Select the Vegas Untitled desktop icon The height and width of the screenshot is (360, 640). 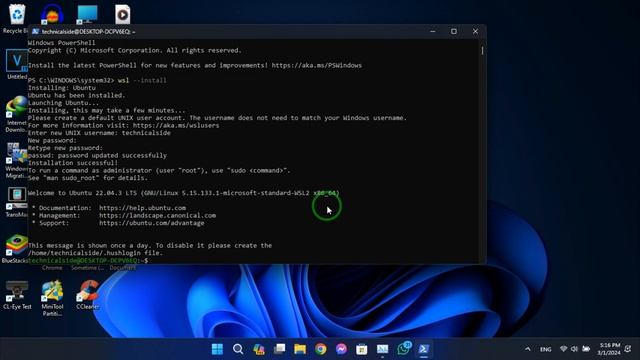(16, 64)
